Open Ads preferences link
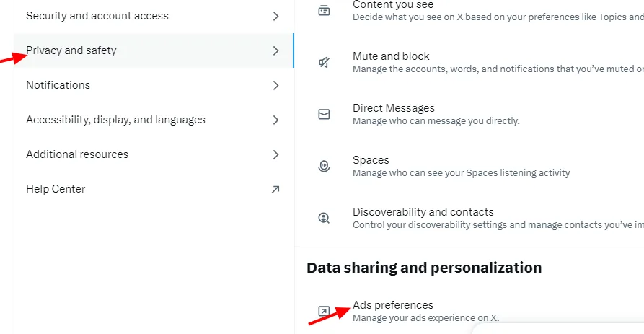Viewport: 644px width, 334px height. [393, 305]
